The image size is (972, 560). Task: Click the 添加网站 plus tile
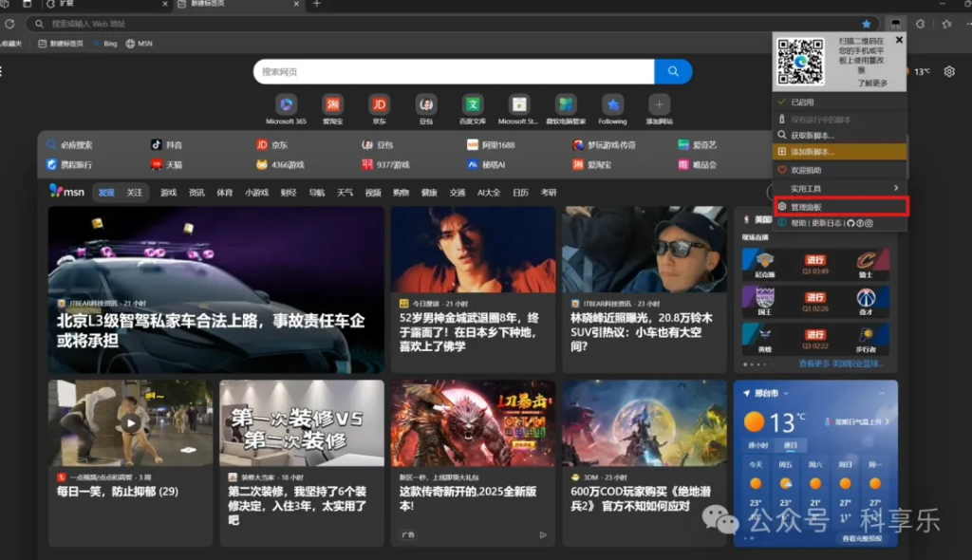tap(659, 110)
